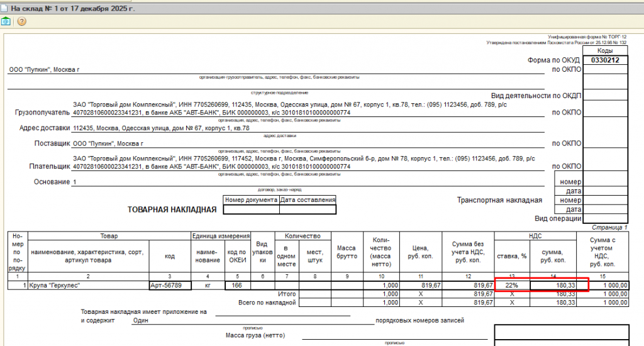
Task: Click the document icon in the title bar
Action: tap(4, 8)
